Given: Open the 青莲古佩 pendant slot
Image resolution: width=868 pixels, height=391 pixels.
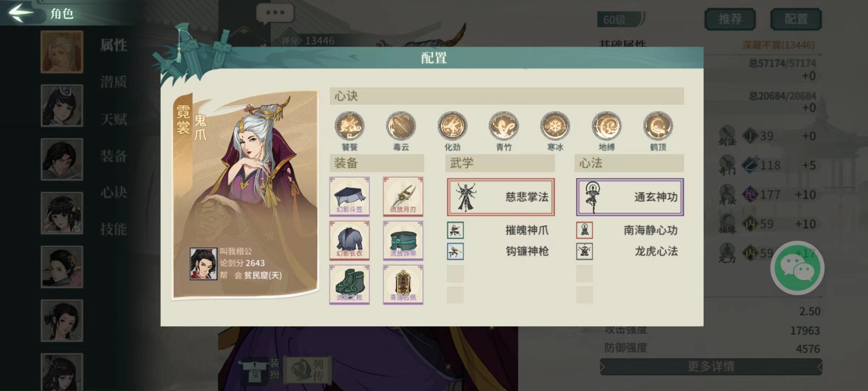Looking at the screenshot, I should (x=403, y=285).
